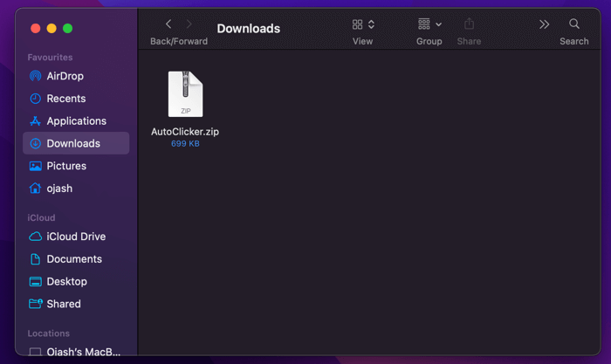This screenshot has width=611, height=364.
Task: Open the Desktop folder in sidebar
Action: pos(76,281)
